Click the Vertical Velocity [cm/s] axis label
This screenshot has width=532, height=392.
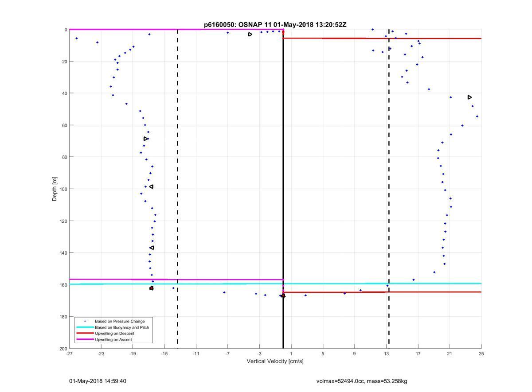pos(275,361)
